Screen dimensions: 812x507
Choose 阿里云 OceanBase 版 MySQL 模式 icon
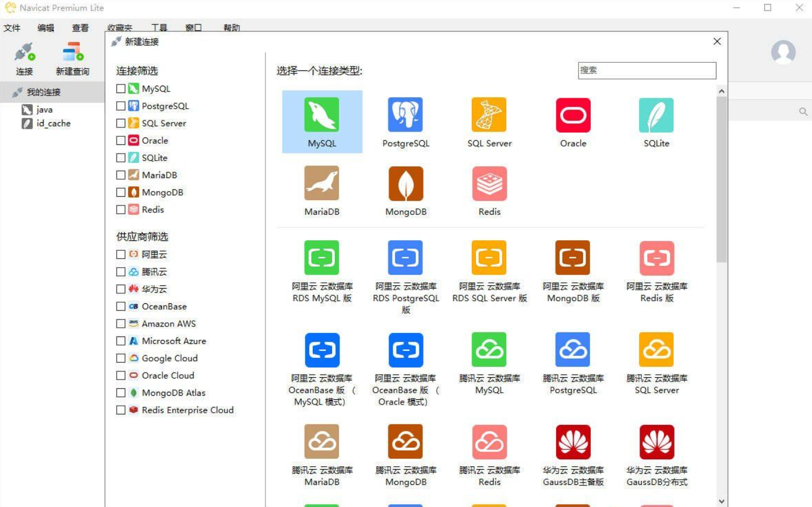pos(322,350)
